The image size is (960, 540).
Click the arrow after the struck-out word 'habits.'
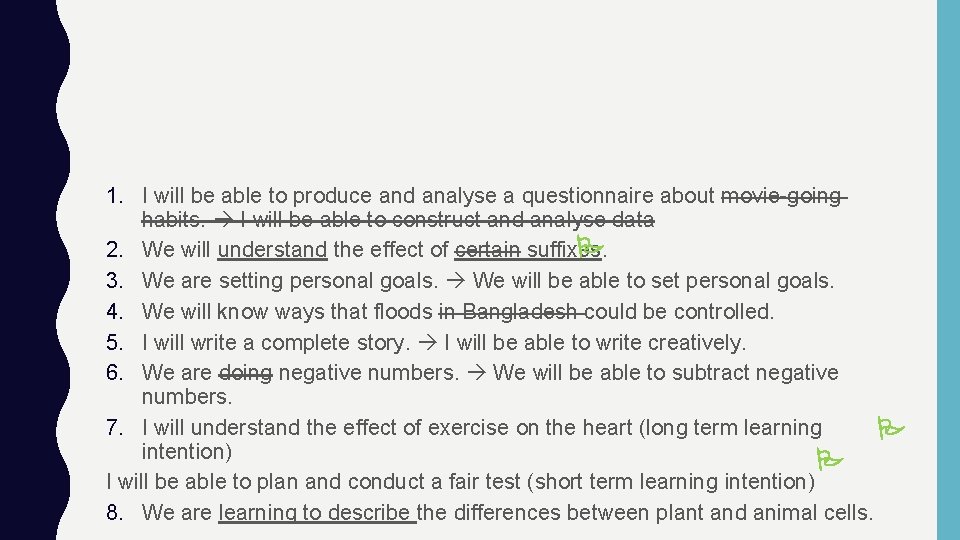(221, 220)
